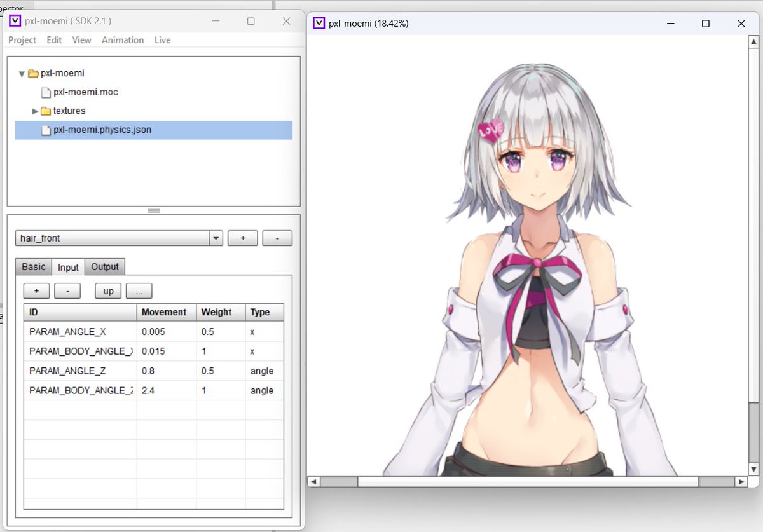Move selected input up with up button

107,290
